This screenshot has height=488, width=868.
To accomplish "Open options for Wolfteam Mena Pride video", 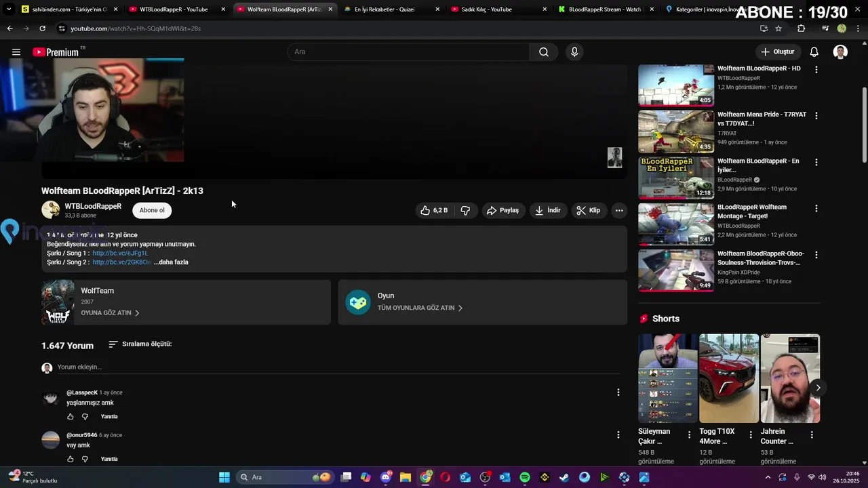I will (x=816, y=116).
